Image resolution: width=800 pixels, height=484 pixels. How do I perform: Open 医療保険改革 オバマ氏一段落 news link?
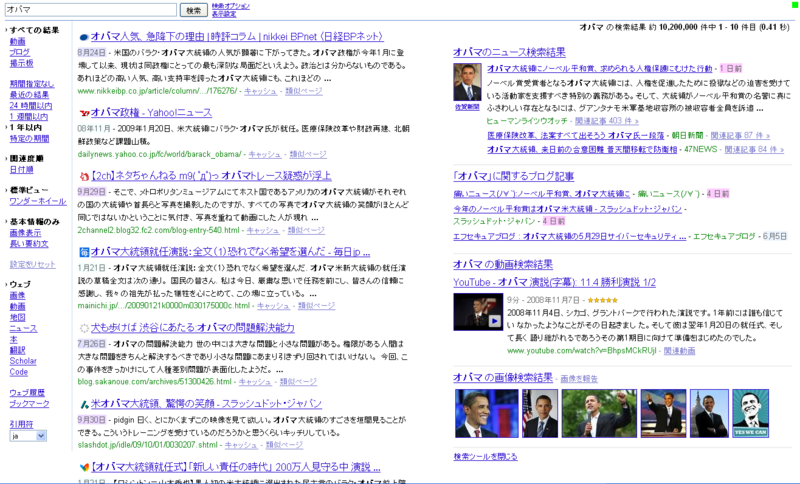pos(576,136)
